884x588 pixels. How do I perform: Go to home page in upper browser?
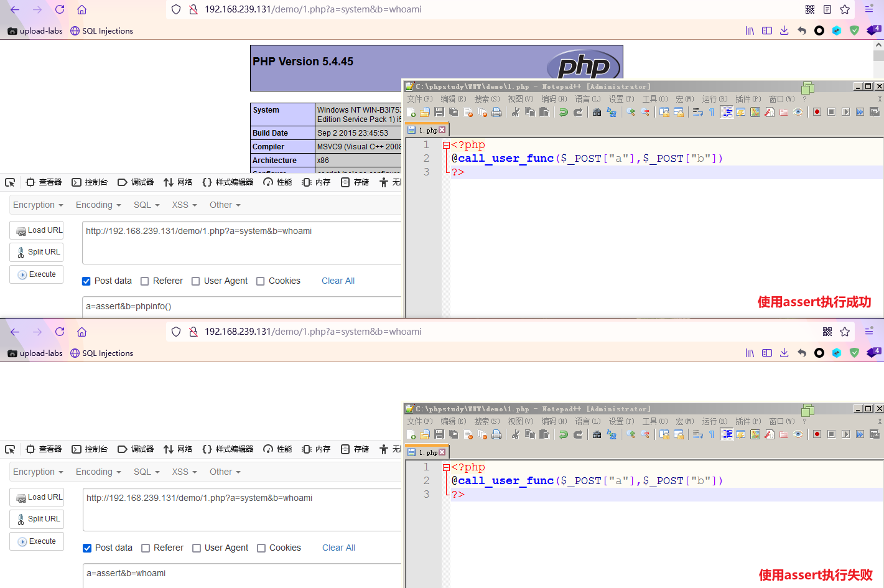click(x=81, y=9)
